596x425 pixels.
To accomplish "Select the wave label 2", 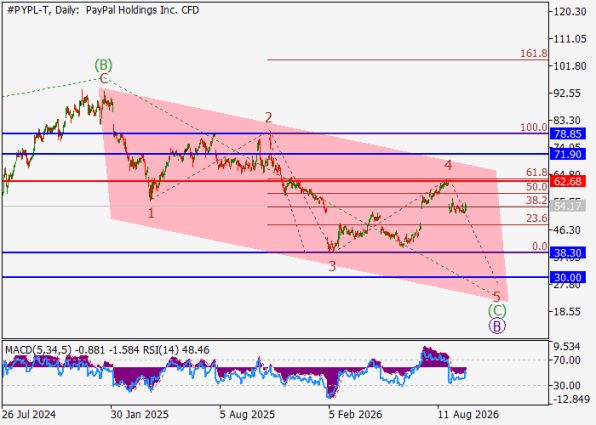I will coord(268,118).
